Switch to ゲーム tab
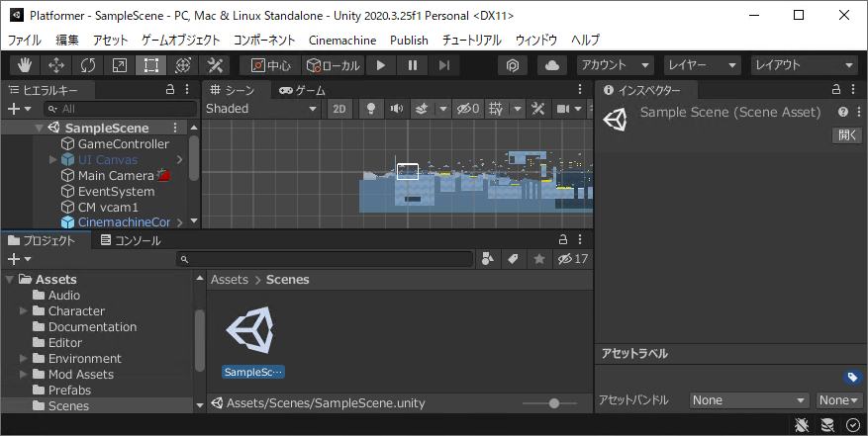 302,90
